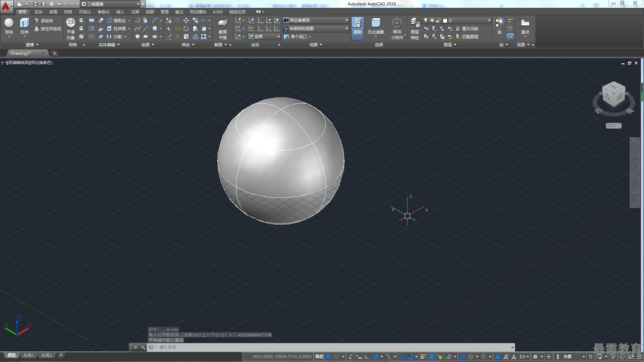The height and width of the screenshot is (362, 644).
Task: Click Smooth Object (平滑对象) mesh tool
Action: [x=70, y=28]
